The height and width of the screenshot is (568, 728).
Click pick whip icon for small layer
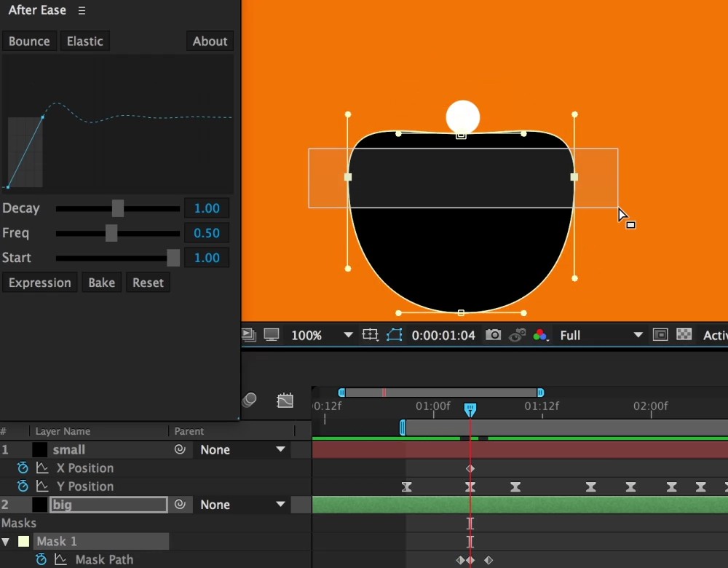coord(180,449)
